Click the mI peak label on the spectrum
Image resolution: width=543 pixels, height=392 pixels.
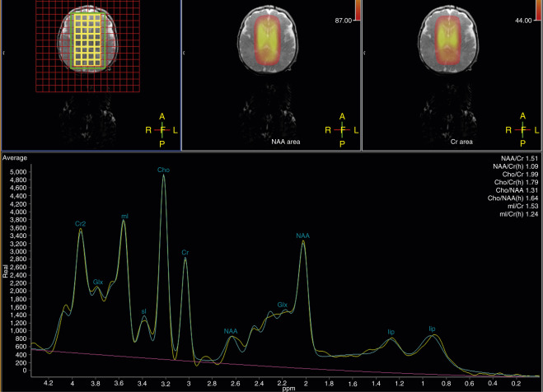click(x=124, y=217)
